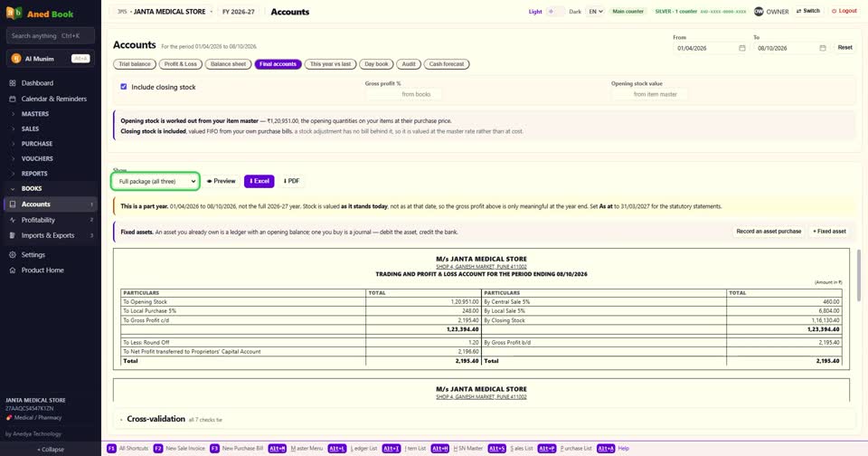868x456 pixels.
Task: Click the Product Home house icon
Action: click(x=12, y=271)
